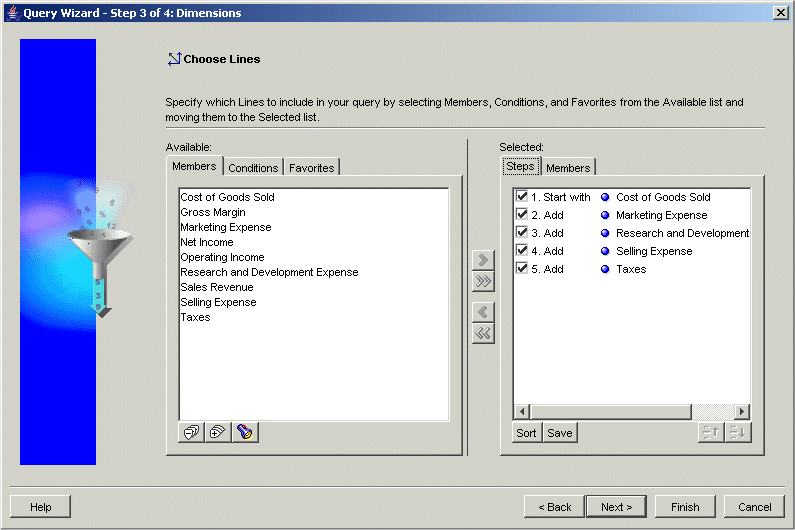Click the move step down icon
The image size is (795, 530).
point(738,433)
